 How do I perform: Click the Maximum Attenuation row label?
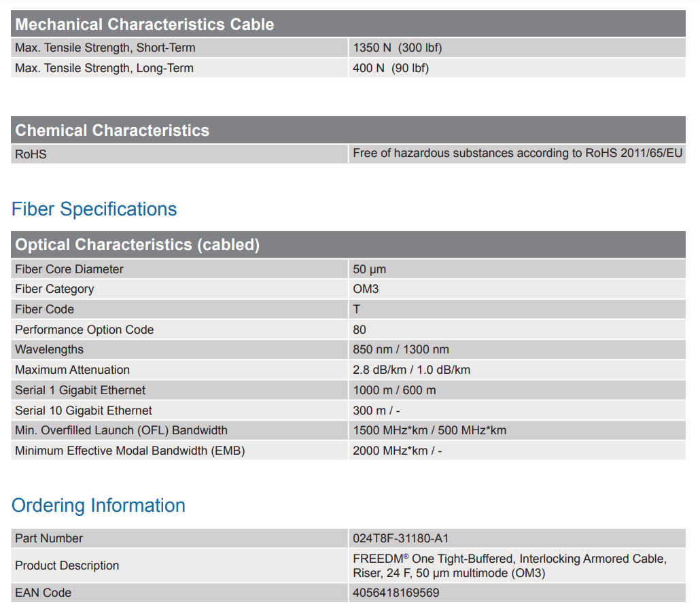pyautogui.click(x=72, y=370)
